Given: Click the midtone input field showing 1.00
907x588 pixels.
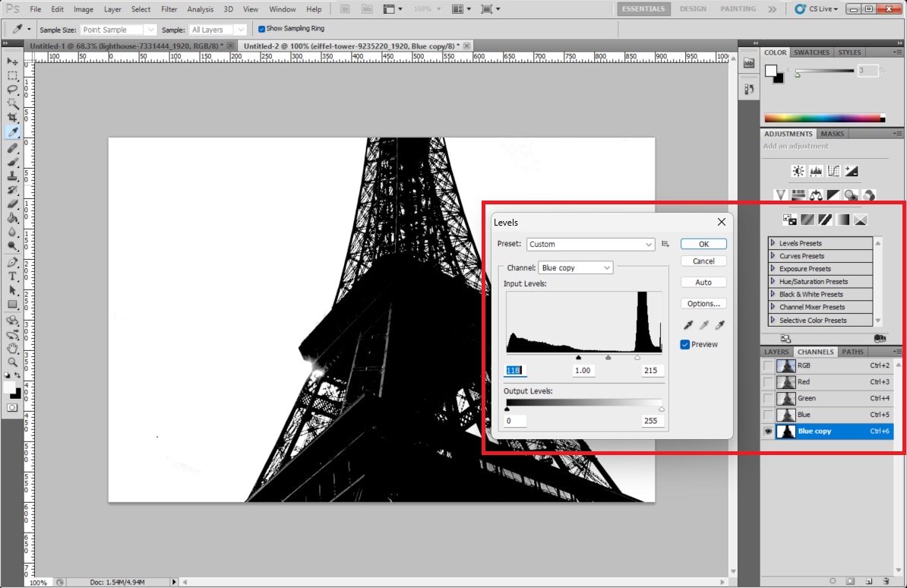Looking at the screenshot, I should point(583,371).
